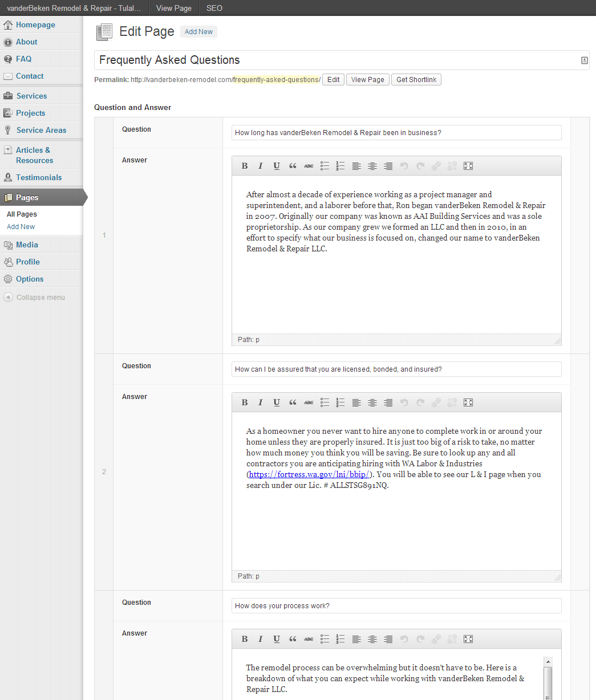Click fortress.wa.gov link in second answer

click(309, 474)
